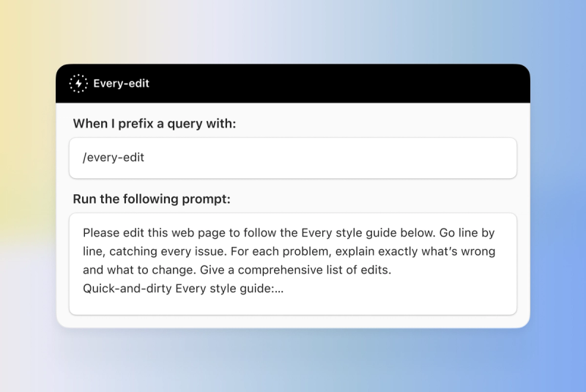
Task: Click the lightning bolt Every-edit icon
Action: tap(78, 84)
